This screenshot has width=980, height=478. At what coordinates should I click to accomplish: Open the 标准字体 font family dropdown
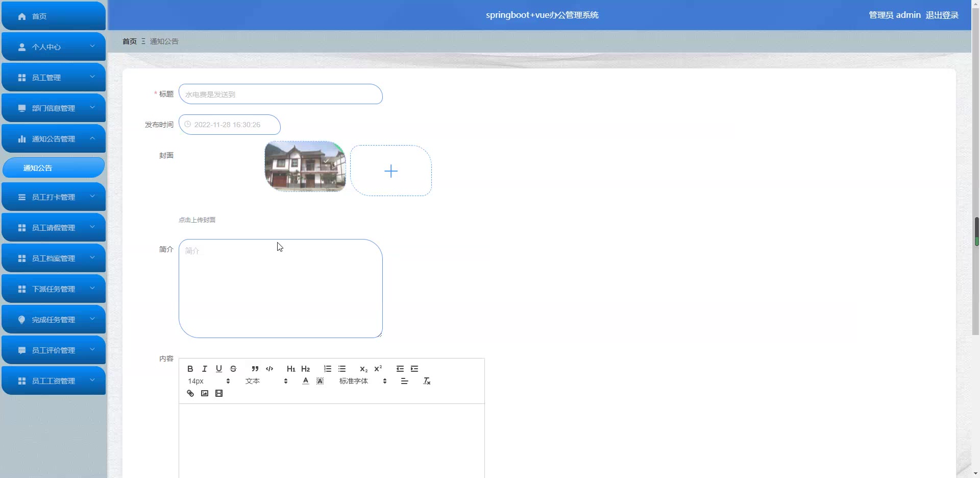click(363, 381)
